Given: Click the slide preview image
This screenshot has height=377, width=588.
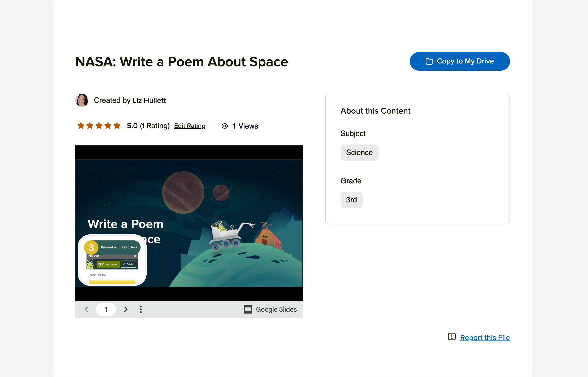Looking at the screenshot, I should tap(189, 223).
